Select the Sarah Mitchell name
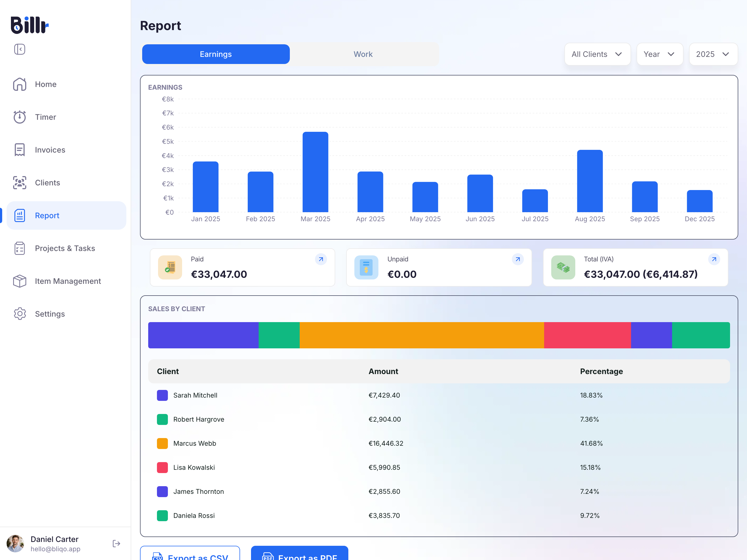Image resolution: width=747 pixels, height=560 pixels. pos(195,395)
